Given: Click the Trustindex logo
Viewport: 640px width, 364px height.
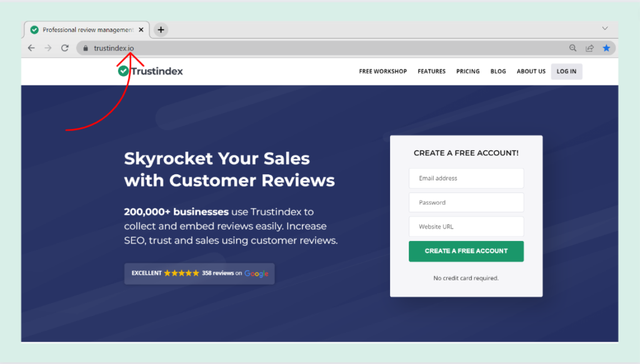Looking at the screenshot, I should point(151,71).
